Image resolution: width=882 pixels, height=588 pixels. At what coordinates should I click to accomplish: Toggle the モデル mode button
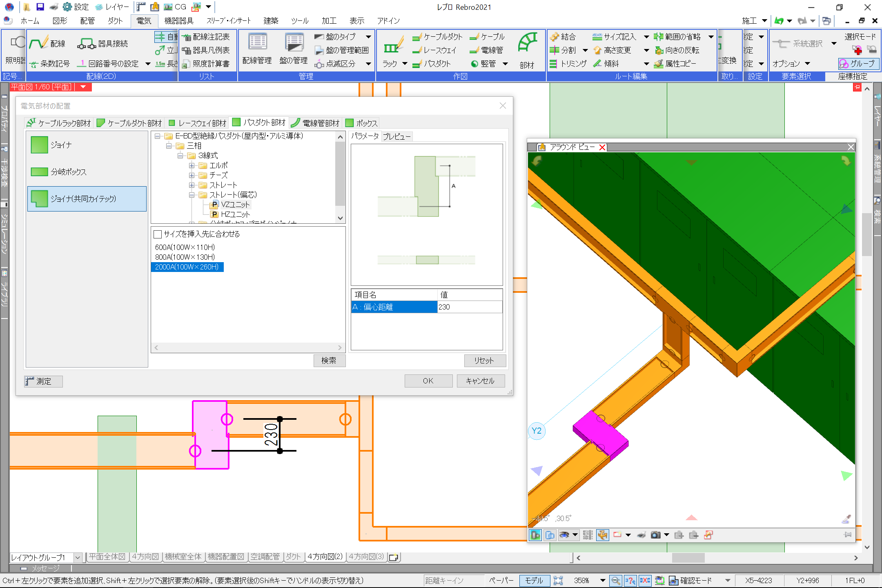pyautogui.click(x=534, y=580)
